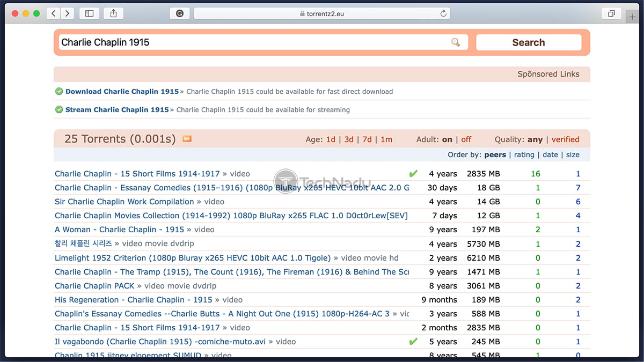Screen dimensions: 644x362
Task: Filter torrents by Age 7d
Action: [x=367, y=139]
